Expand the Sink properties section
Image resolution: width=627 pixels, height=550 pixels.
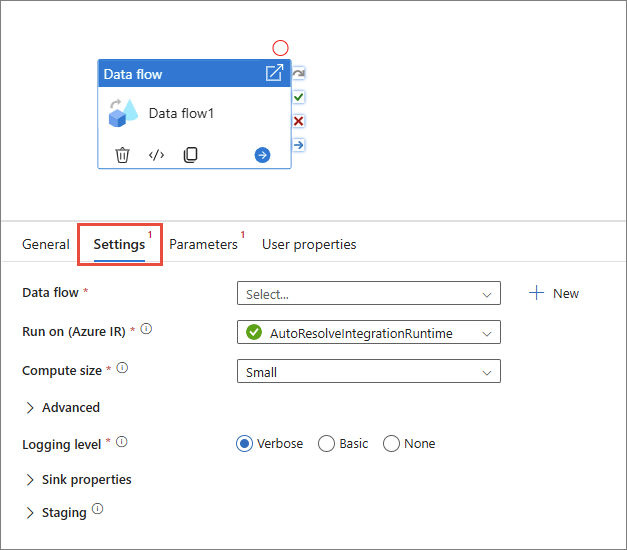pos(79,480)
